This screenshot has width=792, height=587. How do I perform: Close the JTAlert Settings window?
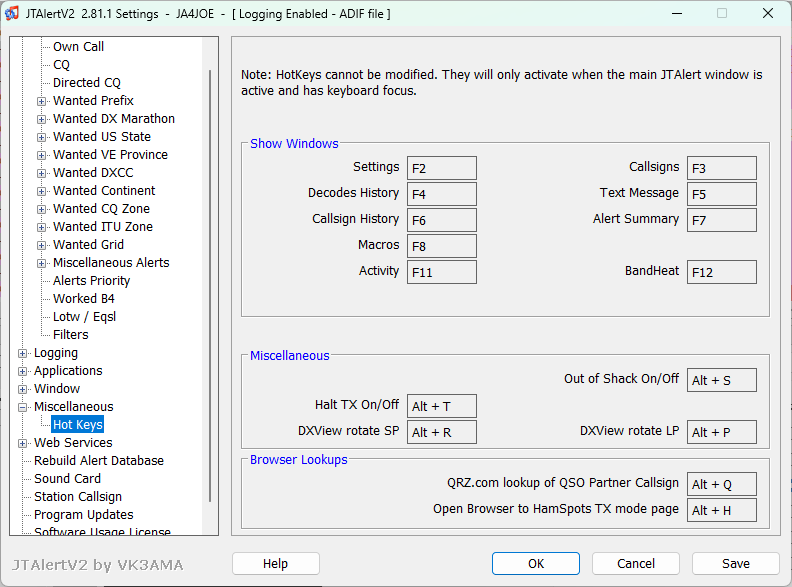[x=768, y=13]
